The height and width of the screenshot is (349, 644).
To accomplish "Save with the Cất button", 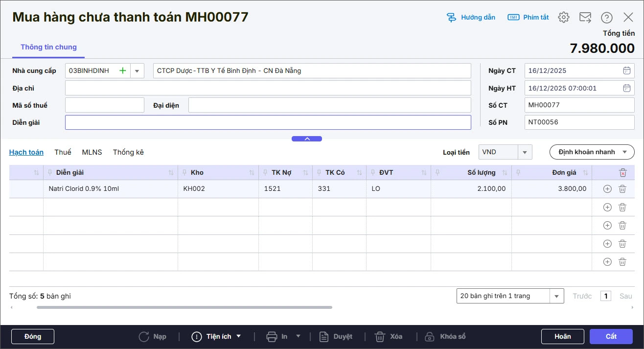I will [x=611, y=337].
